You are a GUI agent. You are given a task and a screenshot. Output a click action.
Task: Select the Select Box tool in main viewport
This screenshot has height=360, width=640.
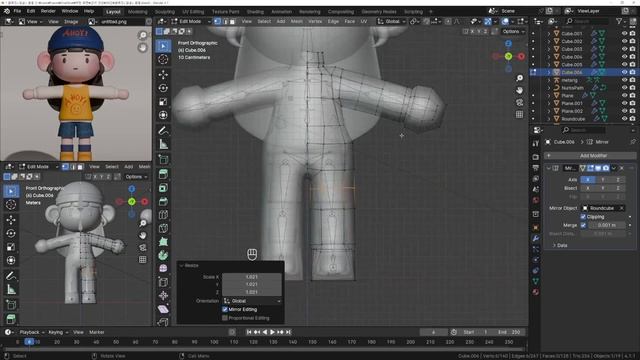click(x=163, y=46)
